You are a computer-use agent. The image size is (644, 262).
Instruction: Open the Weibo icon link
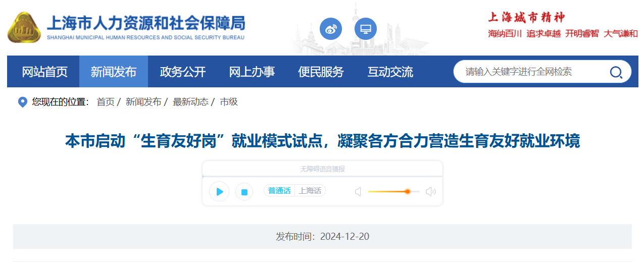331,29
